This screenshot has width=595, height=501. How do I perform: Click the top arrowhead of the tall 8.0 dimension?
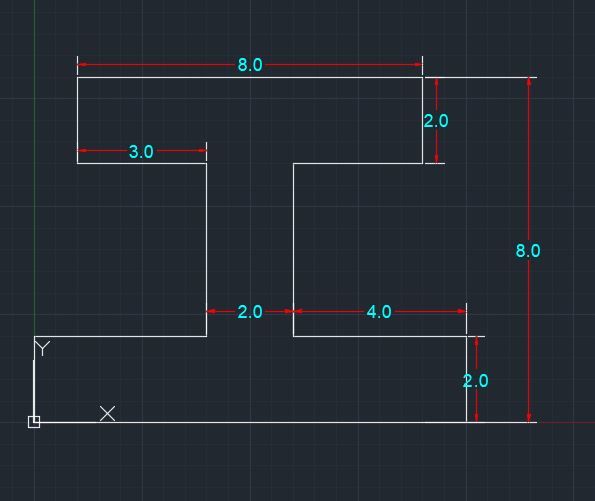click(x=529, y=82)
